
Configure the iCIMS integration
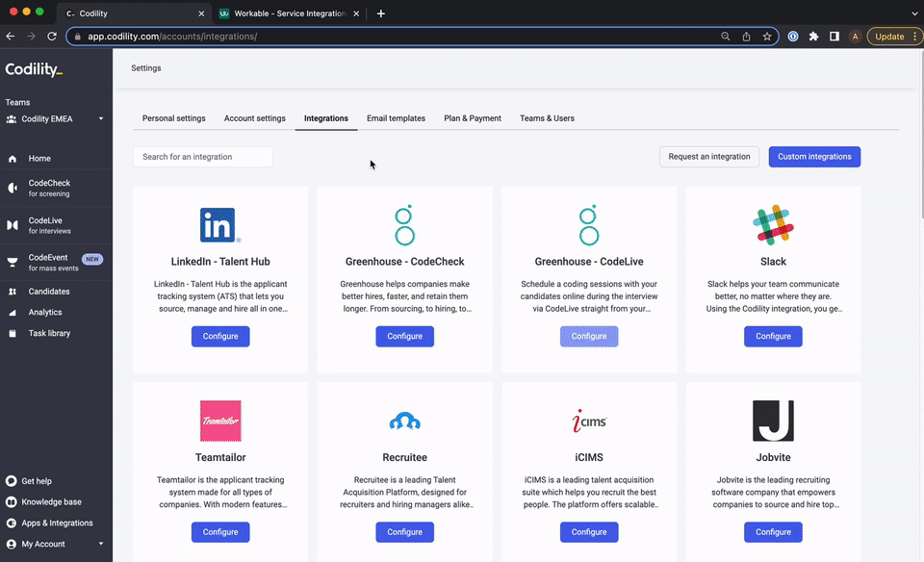coord(589,532)
